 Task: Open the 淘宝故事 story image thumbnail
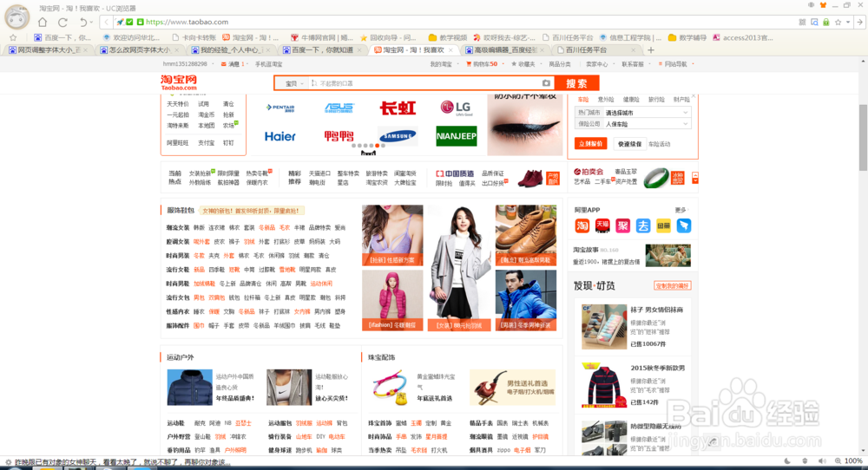pyautogui.click(x=667, y=256)
